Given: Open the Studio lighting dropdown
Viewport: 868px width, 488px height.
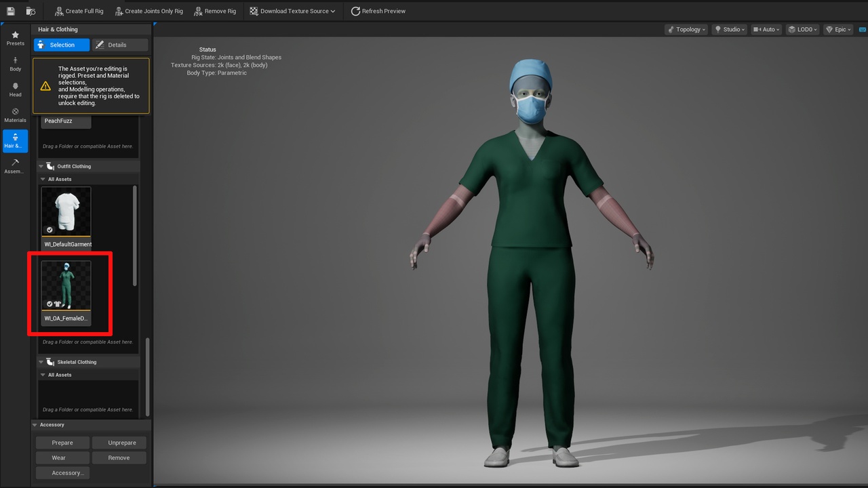Looking at the screenshot, I should pos(730,30).
